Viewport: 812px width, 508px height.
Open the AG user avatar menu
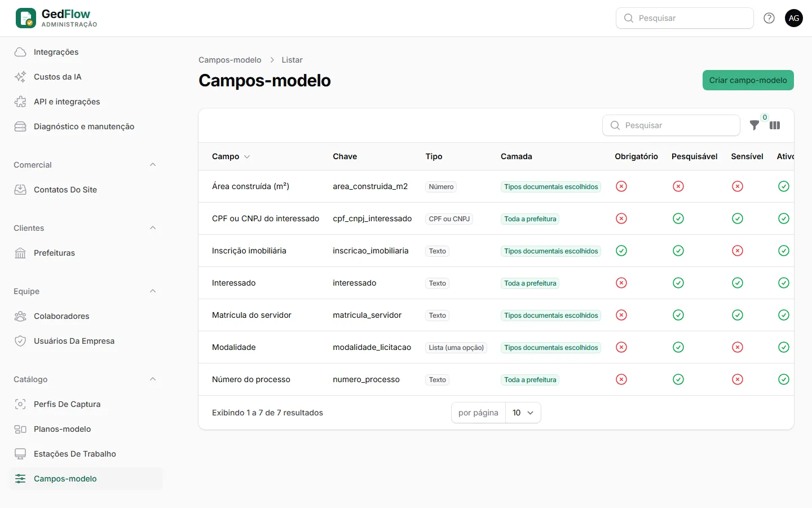point(794,18)
